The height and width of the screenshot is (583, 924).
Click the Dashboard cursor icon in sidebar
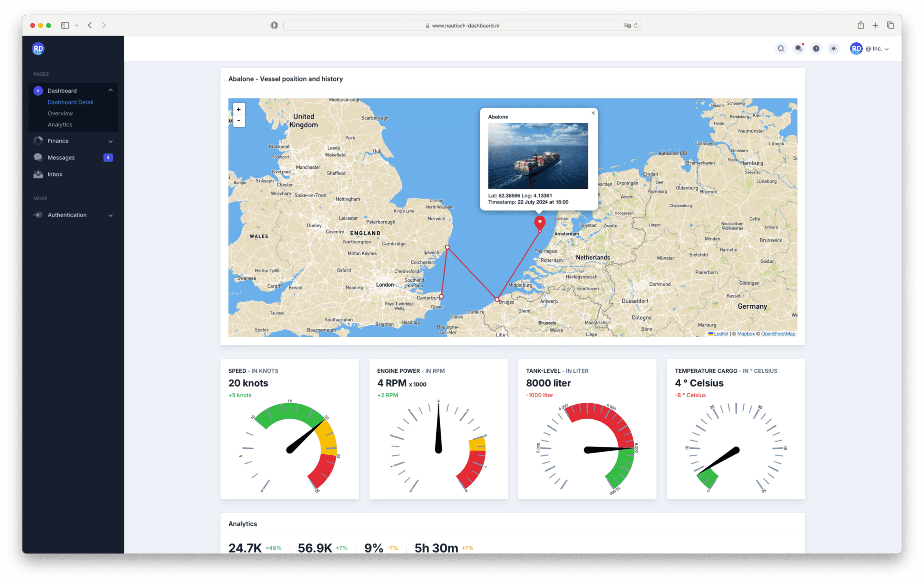point(38,91)
